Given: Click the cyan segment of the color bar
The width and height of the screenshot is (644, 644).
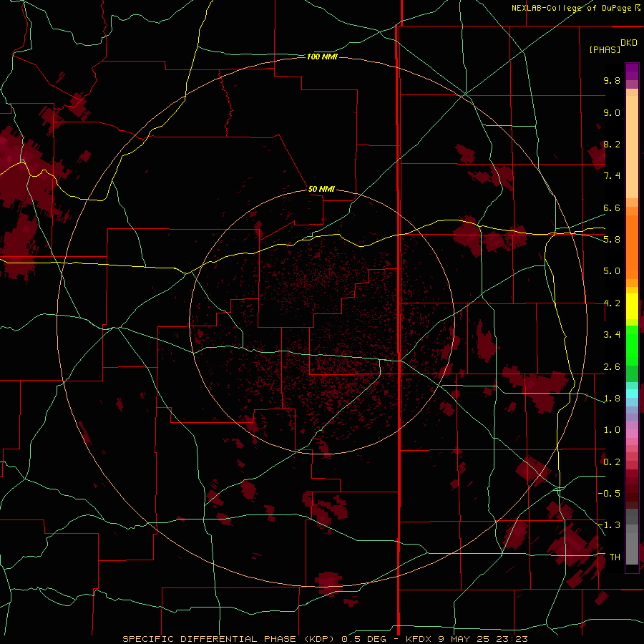Looking at the screenshot, I should (x=632, y=393).
